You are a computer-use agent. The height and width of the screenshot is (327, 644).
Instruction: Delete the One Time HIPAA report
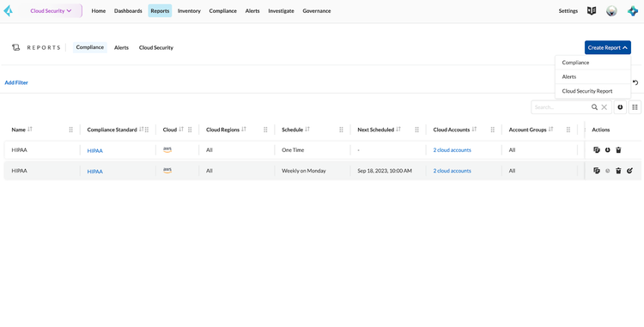point(618,150)
